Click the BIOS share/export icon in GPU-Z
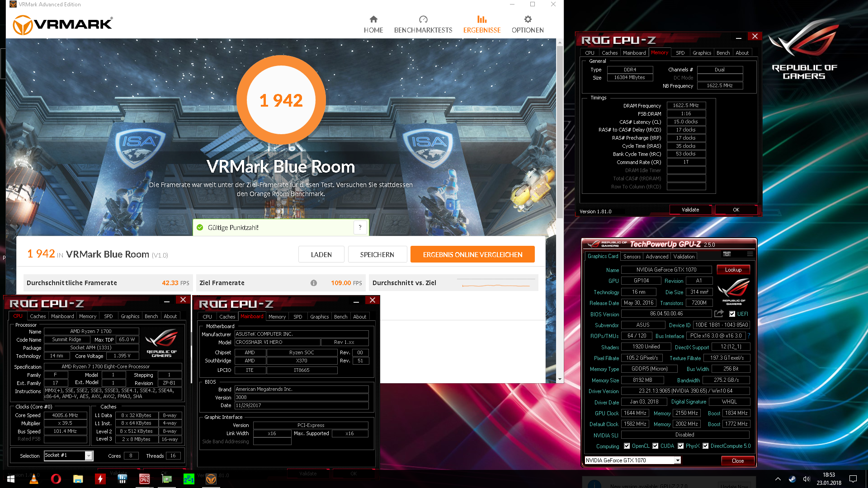868x488 pixels. click(719, 314)
